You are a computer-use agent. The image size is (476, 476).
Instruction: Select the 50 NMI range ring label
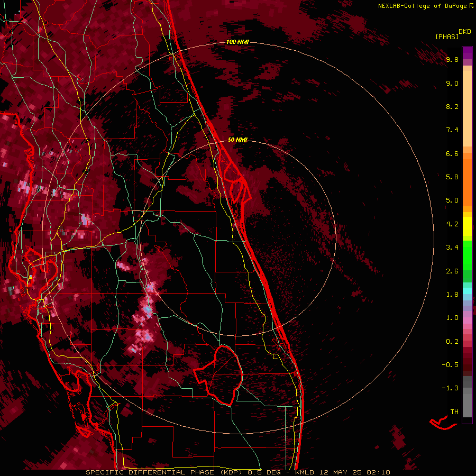pyautogui.click(x=237, y=140)
